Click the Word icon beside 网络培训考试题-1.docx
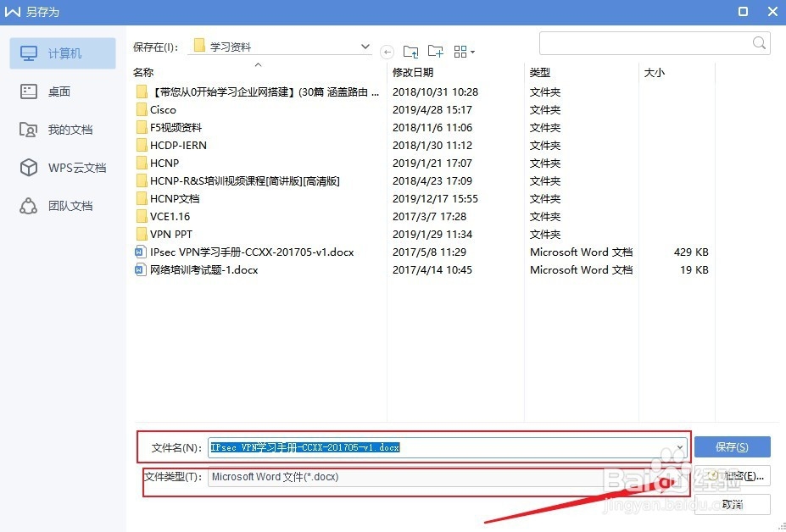Screen dimensions: 786x532 tap(141, 269)
